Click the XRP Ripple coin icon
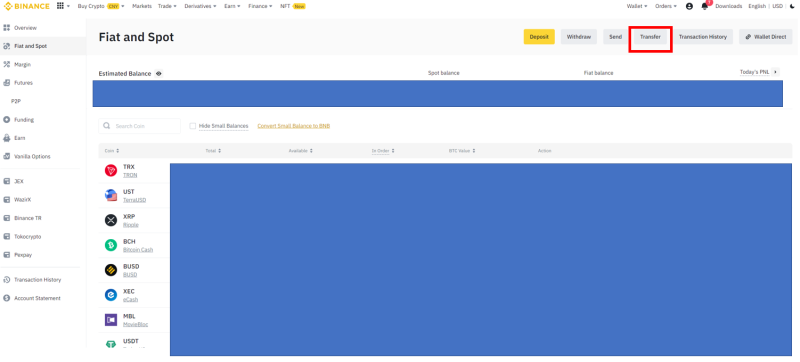800x362 pixels. click(x=111, y=220)
